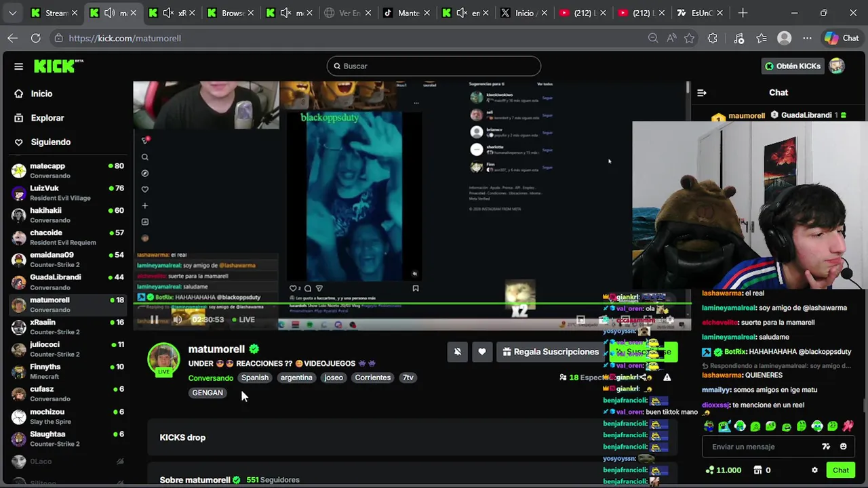
Task: Click the read aloud icon in address bar
Action: coord(671,39)
